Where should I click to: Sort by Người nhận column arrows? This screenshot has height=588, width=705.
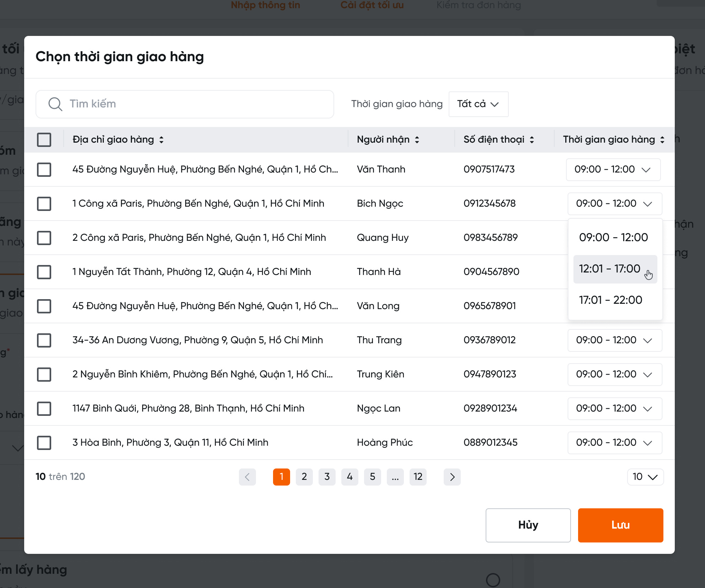tap(417, 140)
